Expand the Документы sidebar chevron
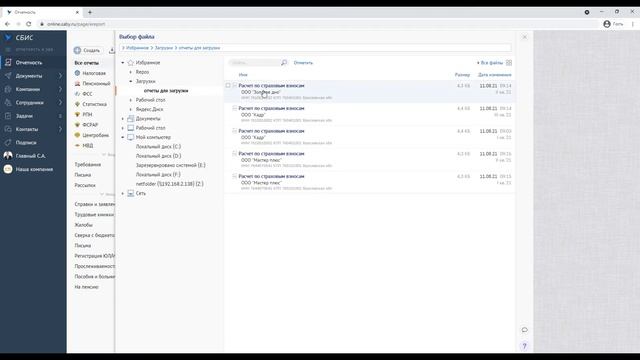 click(60, 76)
